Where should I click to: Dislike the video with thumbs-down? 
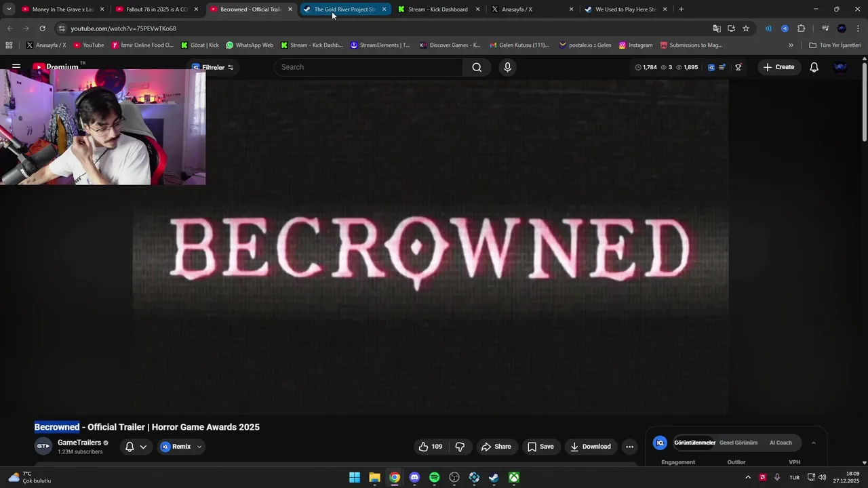click(x=460, y=447)
